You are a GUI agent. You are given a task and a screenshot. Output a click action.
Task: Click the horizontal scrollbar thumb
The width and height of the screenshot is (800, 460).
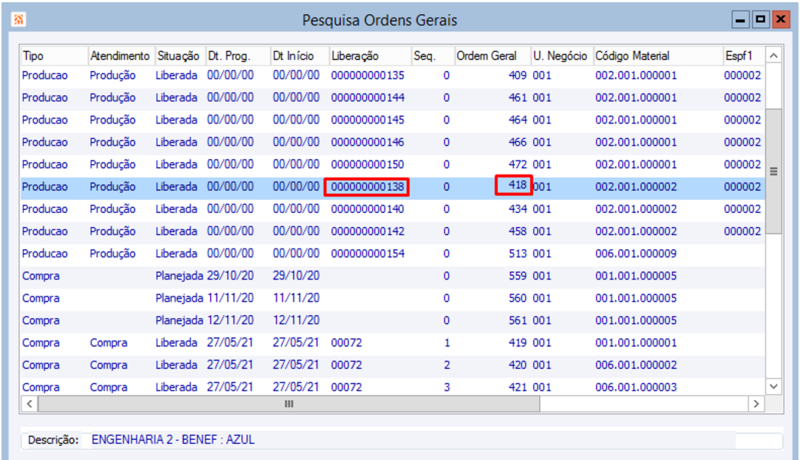coord(289,404)
